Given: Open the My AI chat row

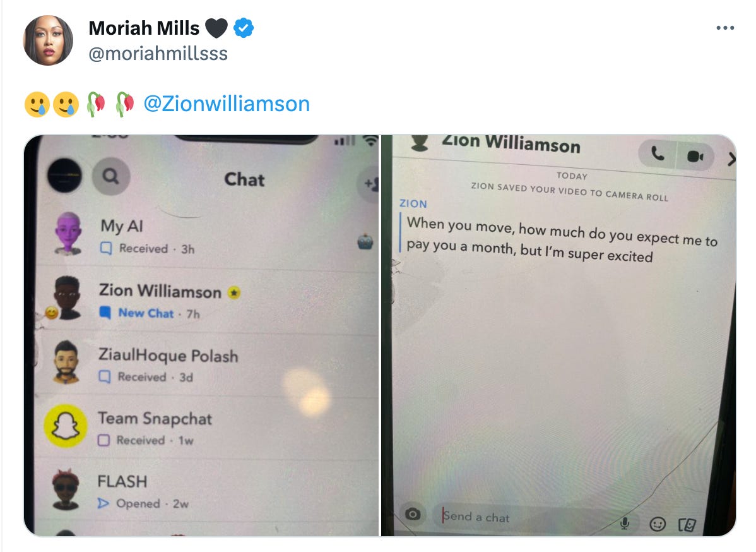Looking at the screenshot, I should click(x=208, y=236).
